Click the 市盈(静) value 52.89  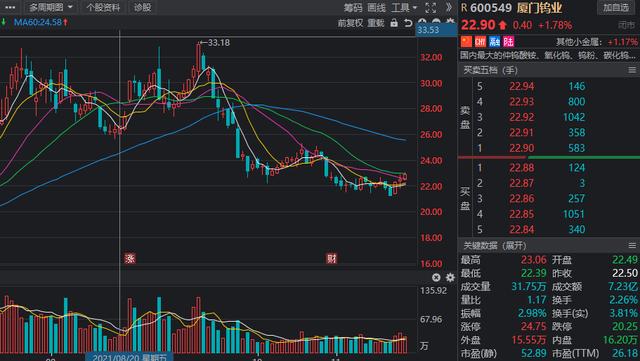(x=534, y=353)
